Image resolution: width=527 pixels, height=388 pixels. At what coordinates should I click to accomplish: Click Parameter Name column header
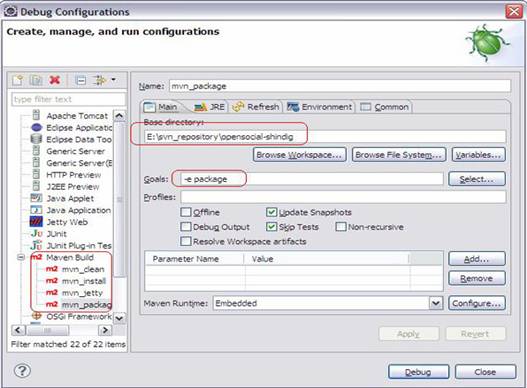pos(194,259)
